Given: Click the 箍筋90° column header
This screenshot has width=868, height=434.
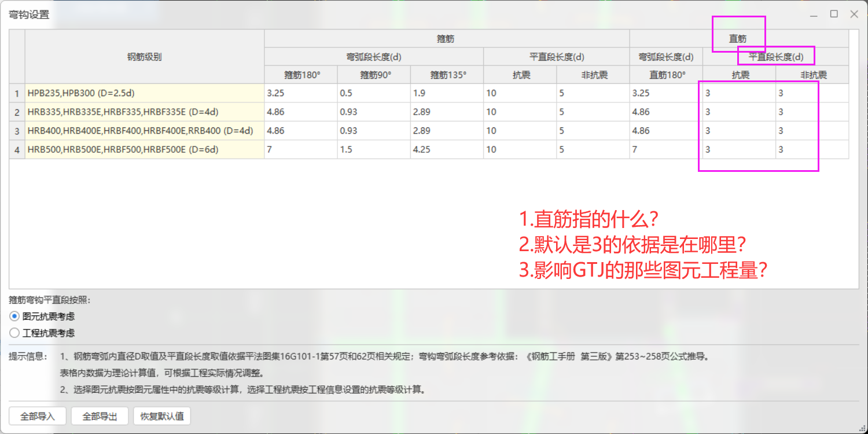Looking at the screenshot, I should (374, 75).
